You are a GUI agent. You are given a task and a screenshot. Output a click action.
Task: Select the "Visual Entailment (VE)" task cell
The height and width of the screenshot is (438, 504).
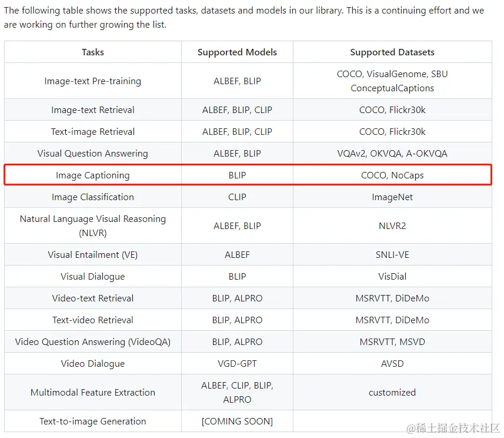pyautogui.click(x=93, y=254)
